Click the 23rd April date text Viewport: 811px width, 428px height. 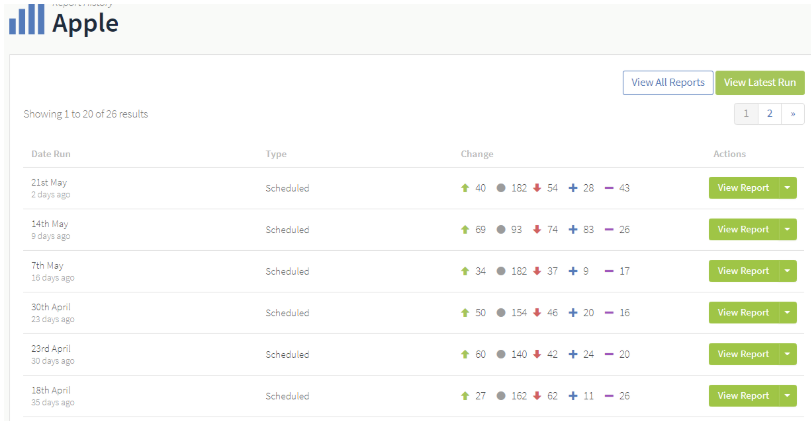pos(51,349)
